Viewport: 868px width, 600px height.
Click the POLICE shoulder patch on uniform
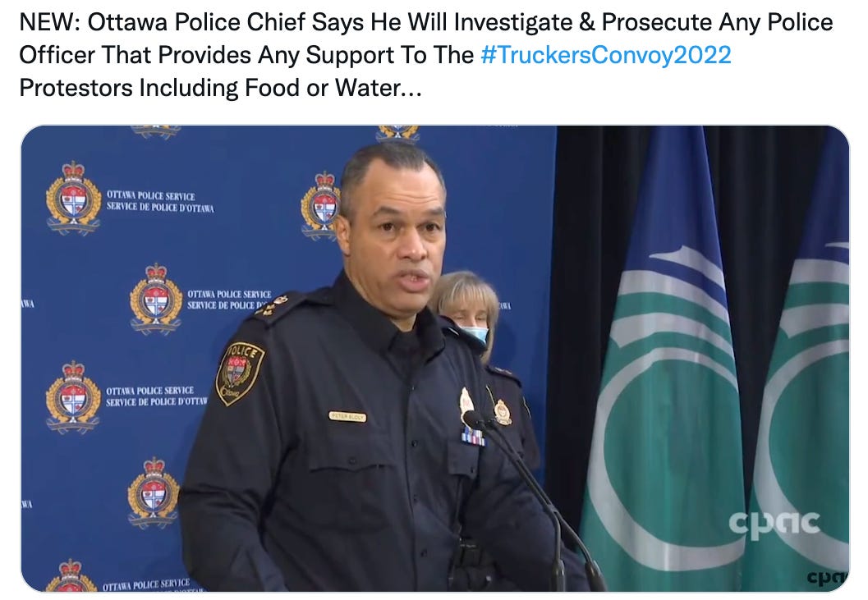coord(241,373)
